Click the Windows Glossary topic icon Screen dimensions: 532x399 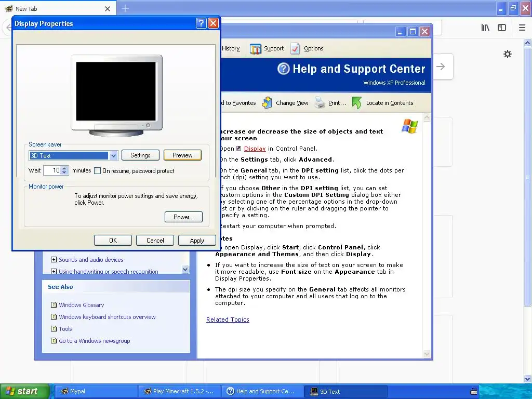[x=54, y=304]
